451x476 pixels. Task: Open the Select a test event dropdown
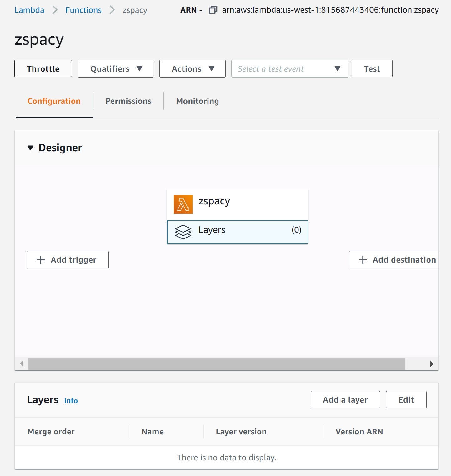point(289,69)
